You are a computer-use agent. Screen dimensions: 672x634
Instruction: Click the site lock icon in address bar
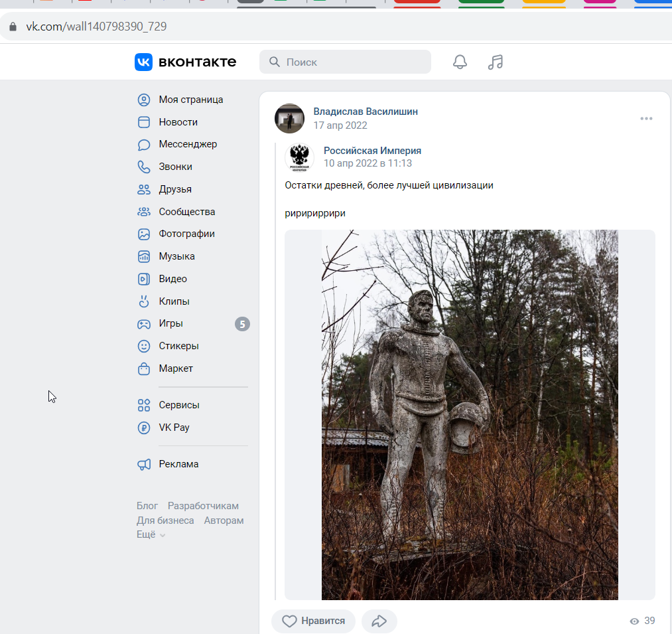pyautogui.click(x=13, y=27)
